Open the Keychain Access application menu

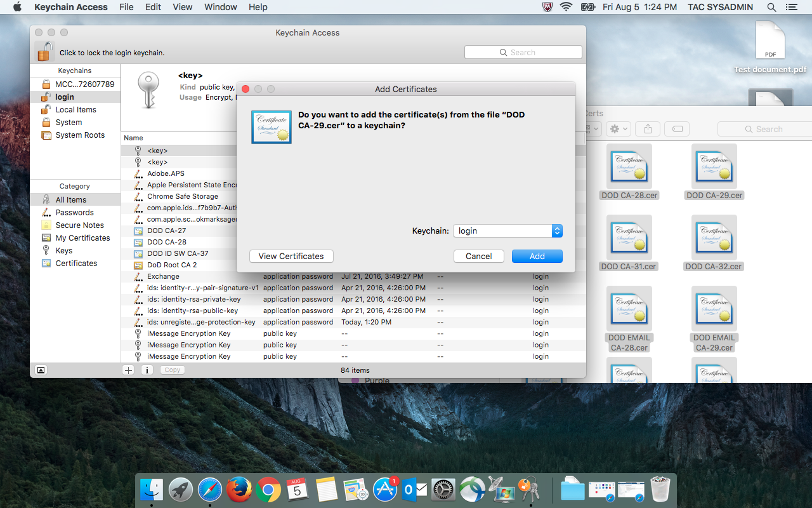coord(71,7)
